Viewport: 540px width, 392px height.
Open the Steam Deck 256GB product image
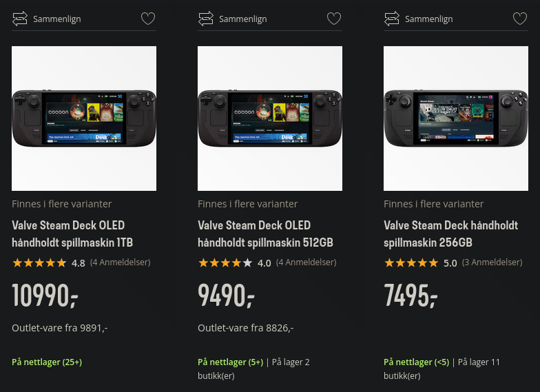point(456,118)
